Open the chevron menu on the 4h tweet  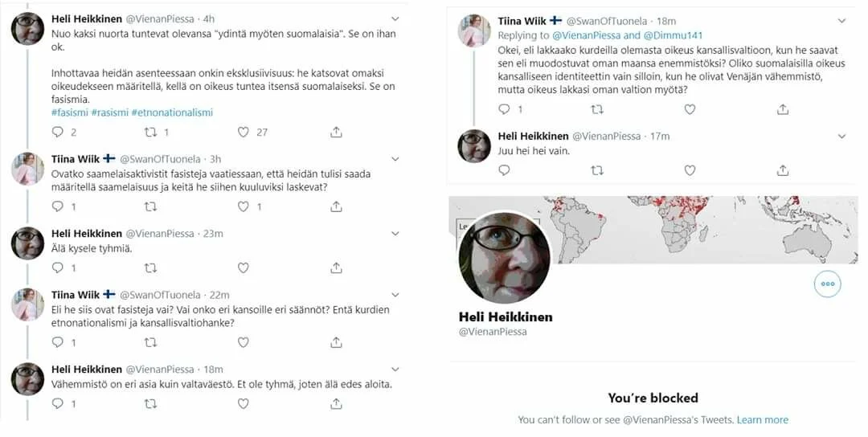[x=395, y=18]
